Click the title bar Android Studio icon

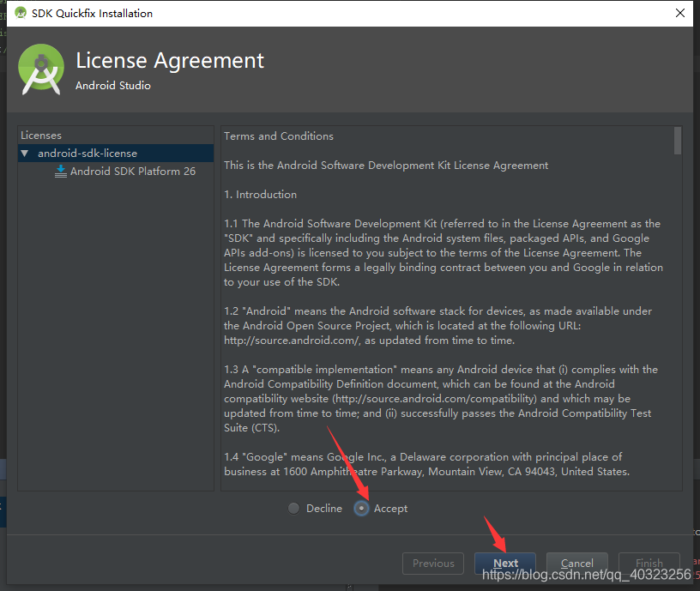[x=21, y=13]
